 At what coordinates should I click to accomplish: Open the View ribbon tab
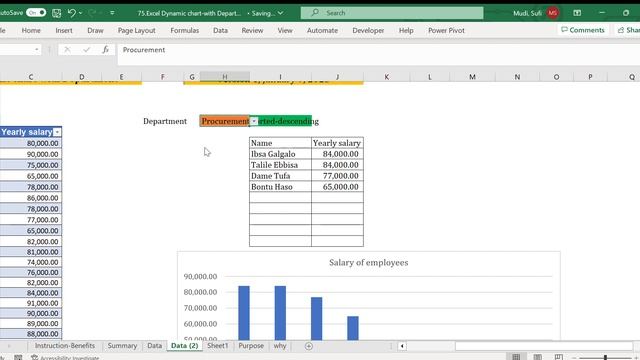tap(285, 30)
